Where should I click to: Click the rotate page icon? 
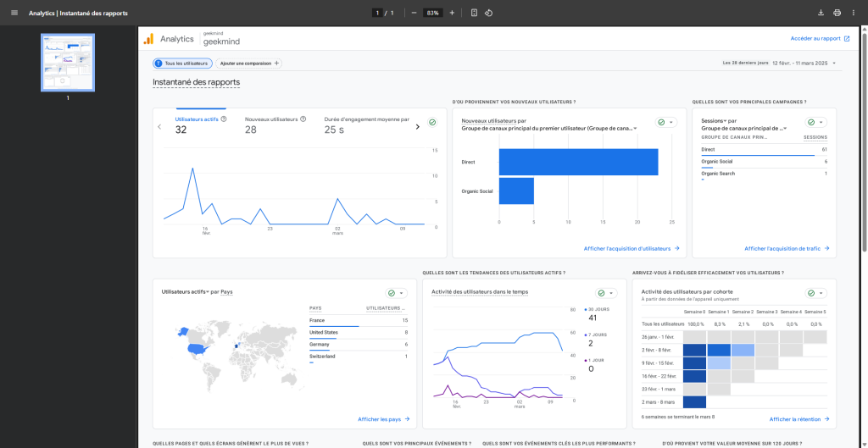coord(489,13)
